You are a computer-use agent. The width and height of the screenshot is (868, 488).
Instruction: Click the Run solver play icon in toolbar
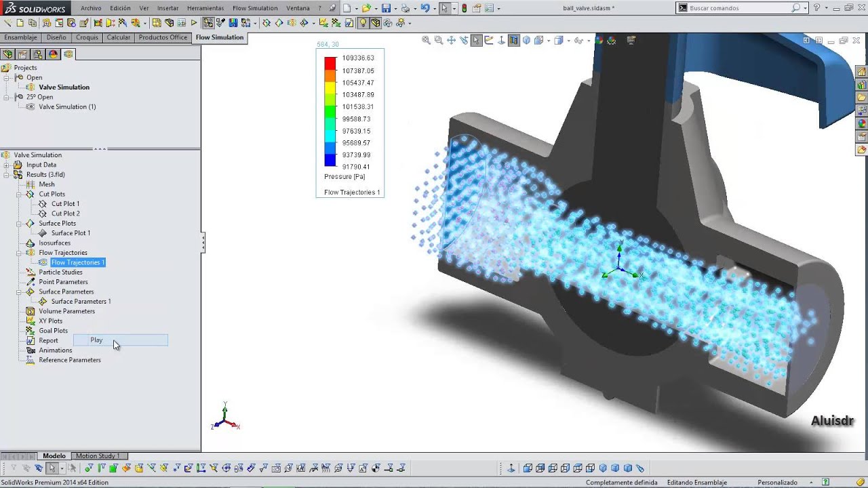[195, 23]
